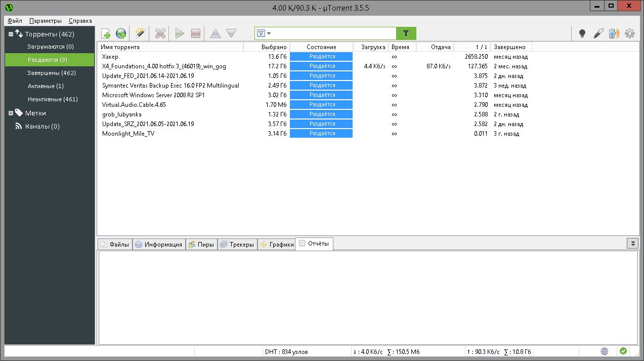The width and height of the screenshot is (644, 361).
Task: Click the µTorrent logo in title bar
Action: (9, 7)
